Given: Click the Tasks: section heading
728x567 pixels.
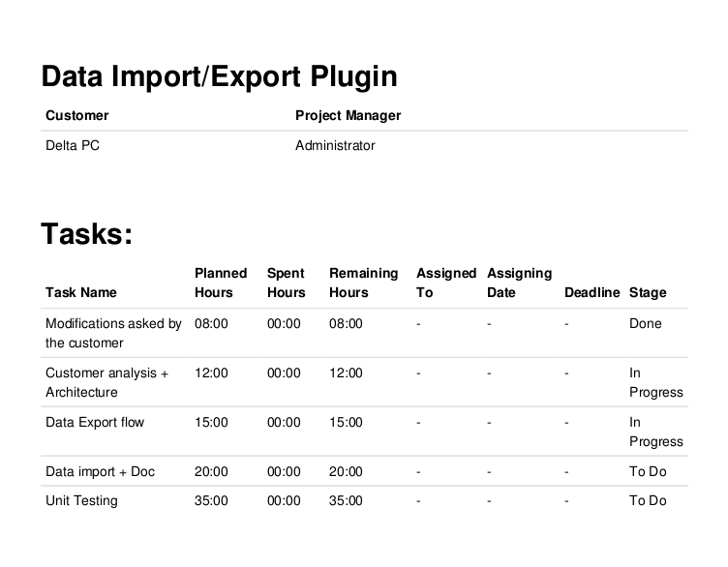Looking at the screenshot, I should point(87,234).
